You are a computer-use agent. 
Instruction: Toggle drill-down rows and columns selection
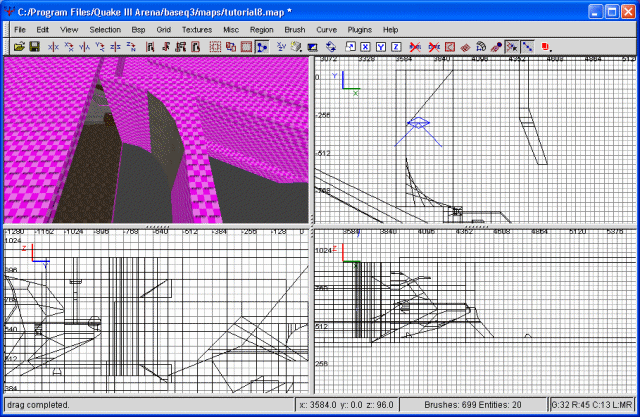(527, 47)
